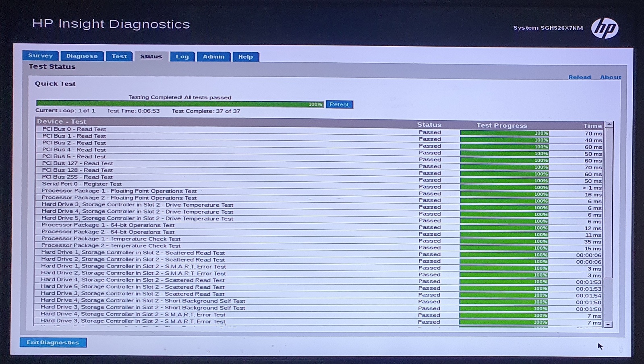Image resolution: width=644 pixels, height=364 pixels.
Task: Select Processor Package 2 Temperature Check Test
Action: [319, 246]
